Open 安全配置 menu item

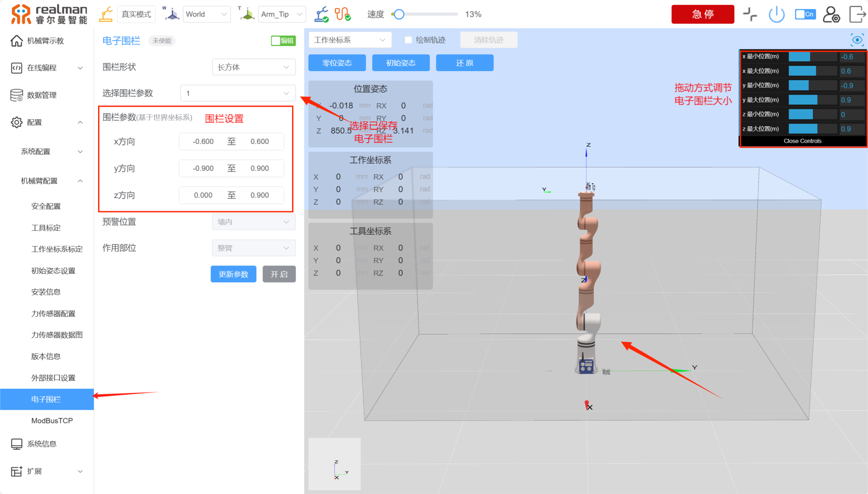(46, 206)
